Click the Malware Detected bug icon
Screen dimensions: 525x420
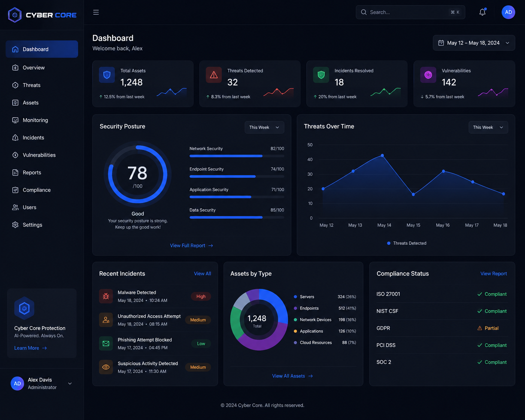[106, 296]
